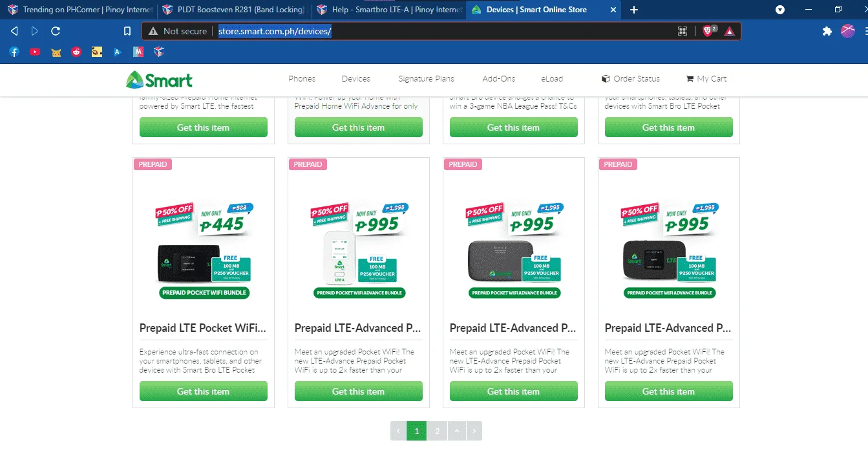Open the white LTE-A pocket WiFi product image
Viewport: 868px width, 469px height.
click(359, 251)
